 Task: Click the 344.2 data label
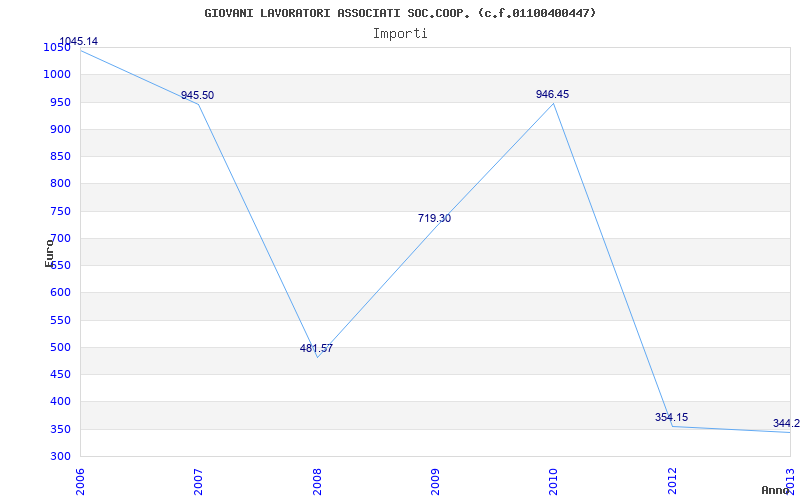(x=786, y=423)
